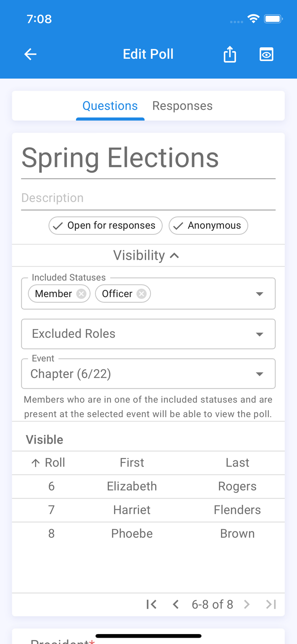Sort table by Last column header

237,463
